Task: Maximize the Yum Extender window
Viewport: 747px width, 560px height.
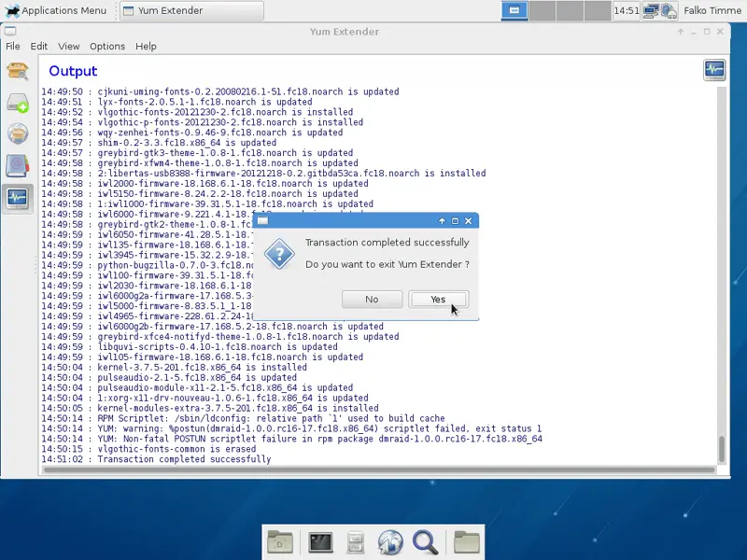Action: click(x=707, y=32)
